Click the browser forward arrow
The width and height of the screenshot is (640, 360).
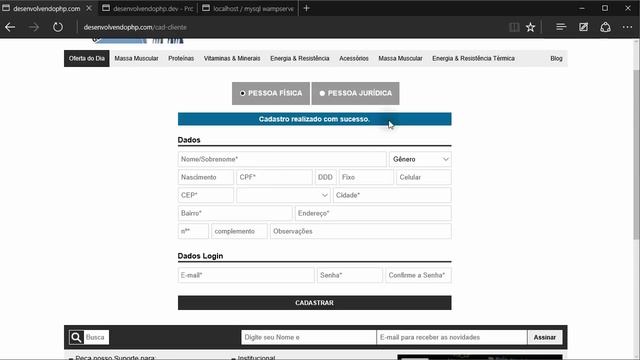34,27
